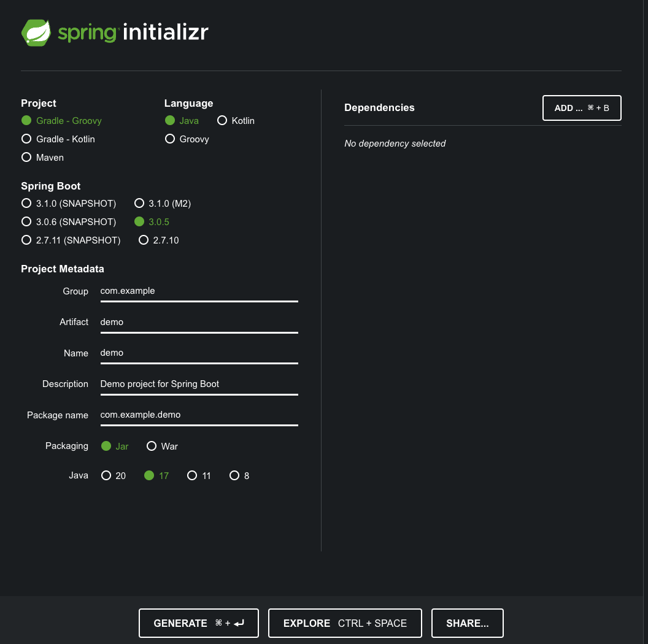
Task: Select Spring Boot 3.1.0 (M2)
Action: coord(163,204)
